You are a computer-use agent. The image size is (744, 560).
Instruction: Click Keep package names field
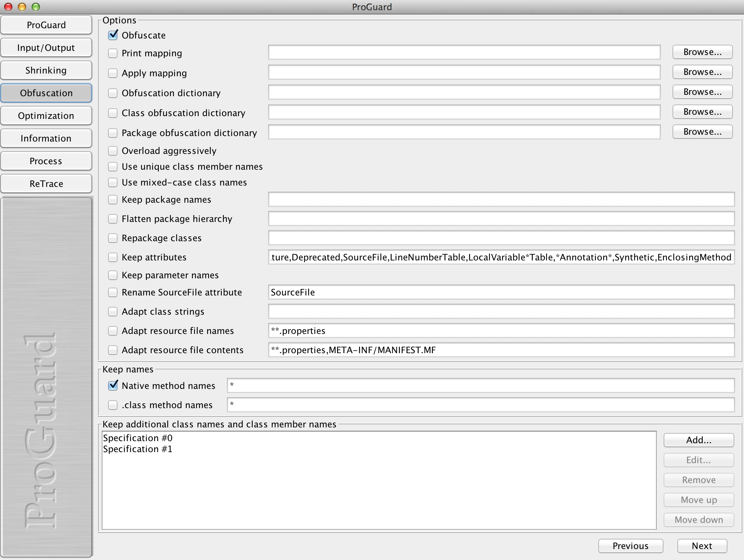pos(501,199)
